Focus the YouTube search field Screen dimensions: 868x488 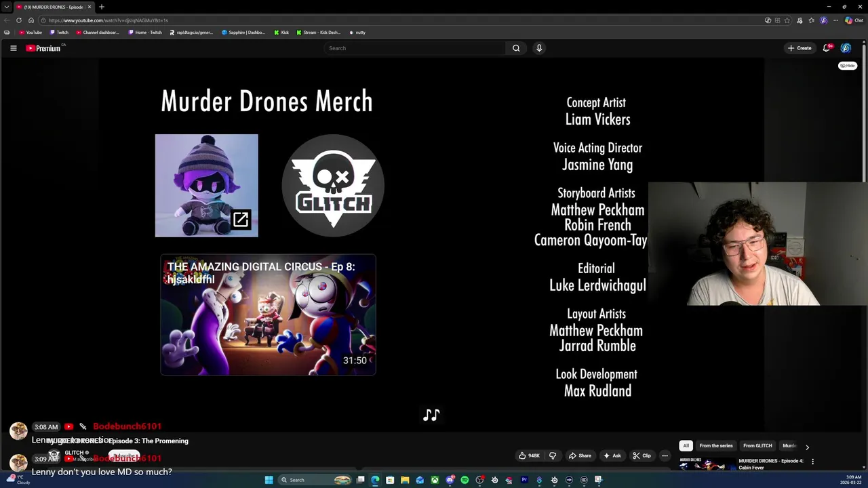[x=415, y=48]
